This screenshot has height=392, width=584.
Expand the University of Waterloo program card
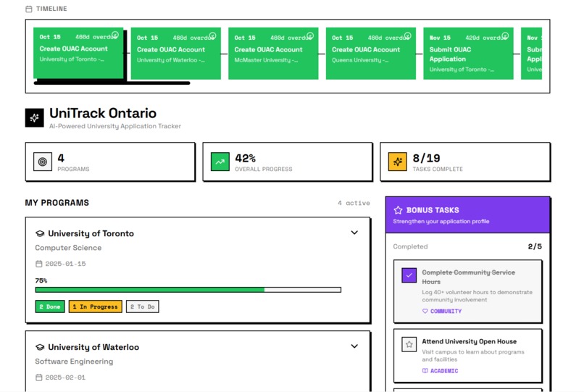(354, 346)
